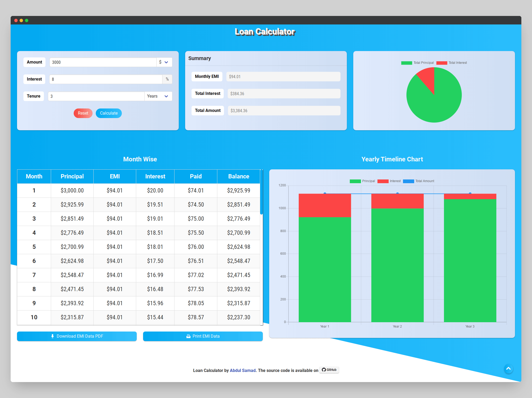Hide Principal series in yearly chart legend
The image size is (532, 398).
click(362, 181)
